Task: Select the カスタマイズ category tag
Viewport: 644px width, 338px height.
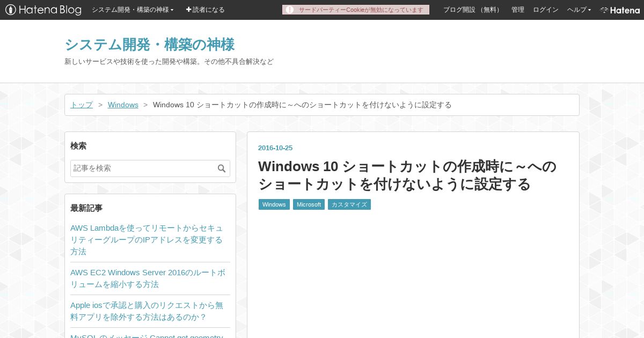Action: (x=349, y=204)
